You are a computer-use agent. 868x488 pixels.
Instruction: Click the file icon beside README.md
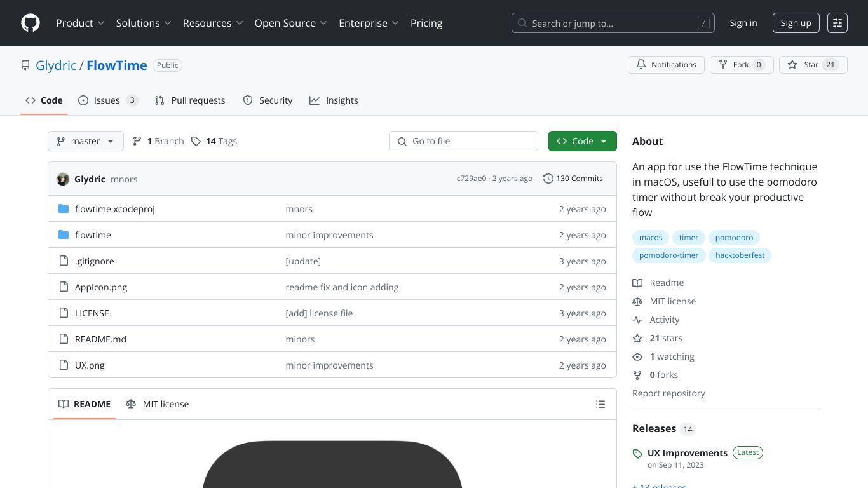64,339
